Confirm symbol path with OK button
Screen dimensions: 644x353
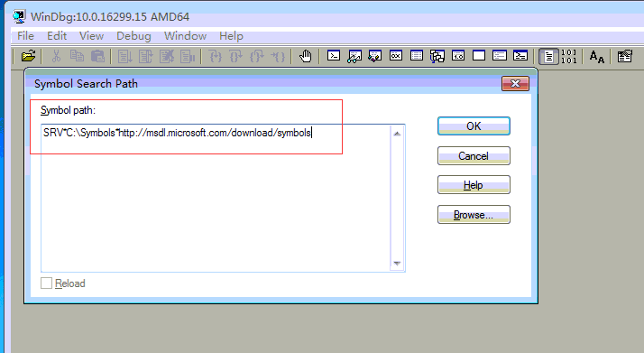click(474, 126)
